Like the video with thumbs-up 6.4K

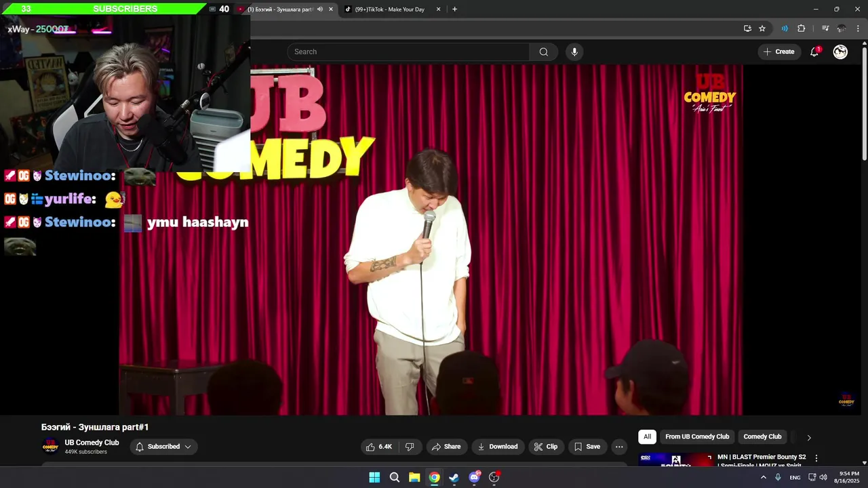point(379,447)
